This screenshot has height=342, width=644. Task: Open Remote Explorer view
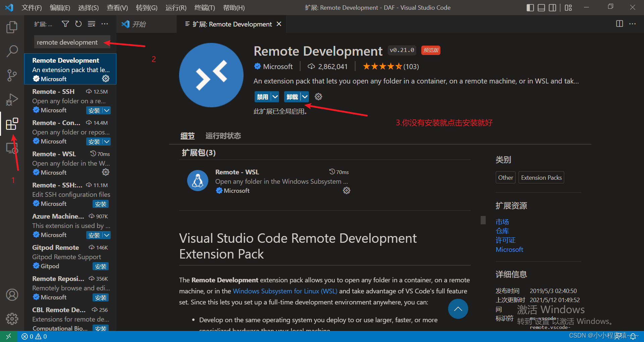tap(12, 148)
